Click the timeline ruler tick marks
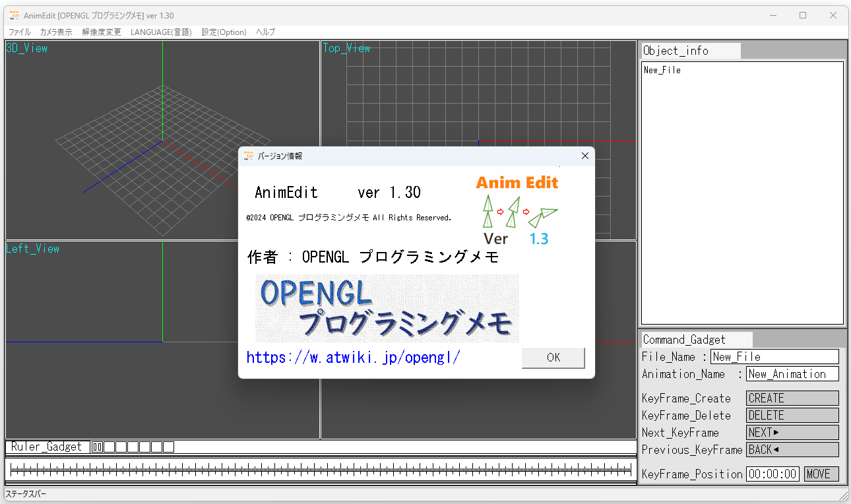851x504 pixels. click(321, 470)
